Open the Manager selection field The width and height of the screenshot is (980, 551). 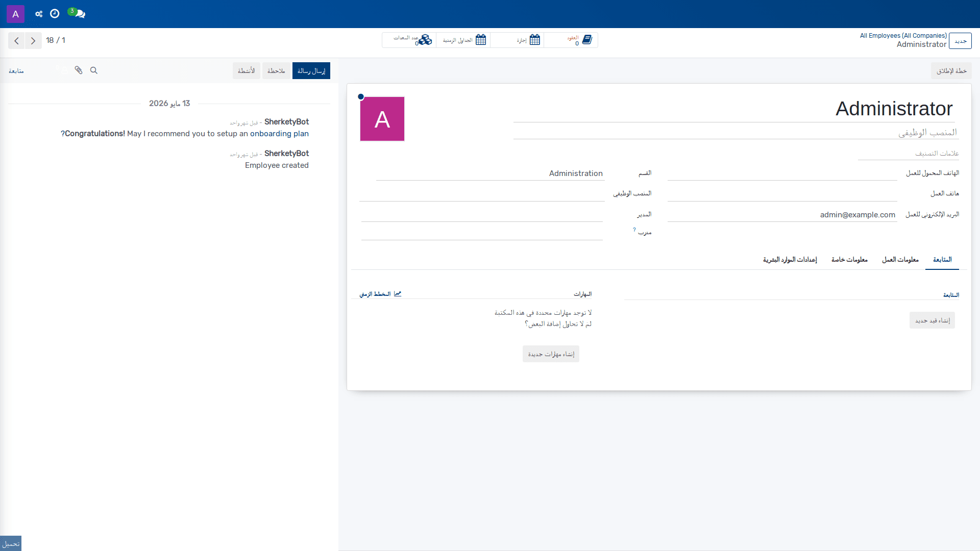[x=482, y=214]
